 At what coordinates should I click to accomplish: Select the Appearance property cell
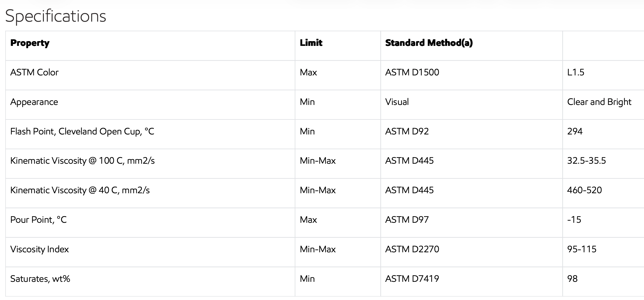(x=34, y=102)
